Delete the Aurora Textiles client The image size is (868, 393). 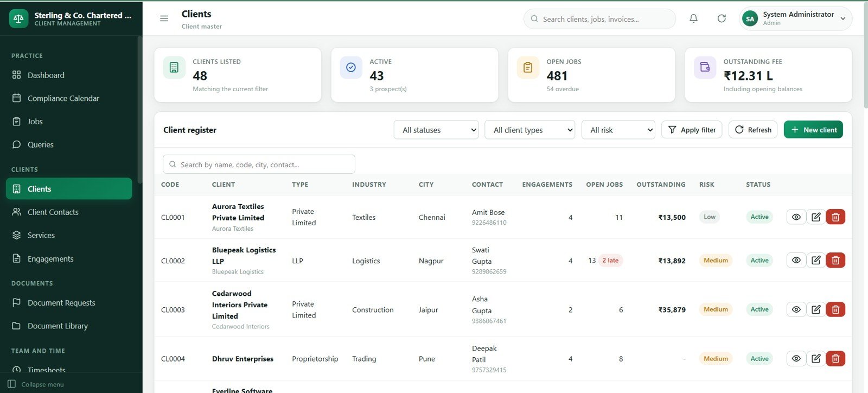[835, 217]
